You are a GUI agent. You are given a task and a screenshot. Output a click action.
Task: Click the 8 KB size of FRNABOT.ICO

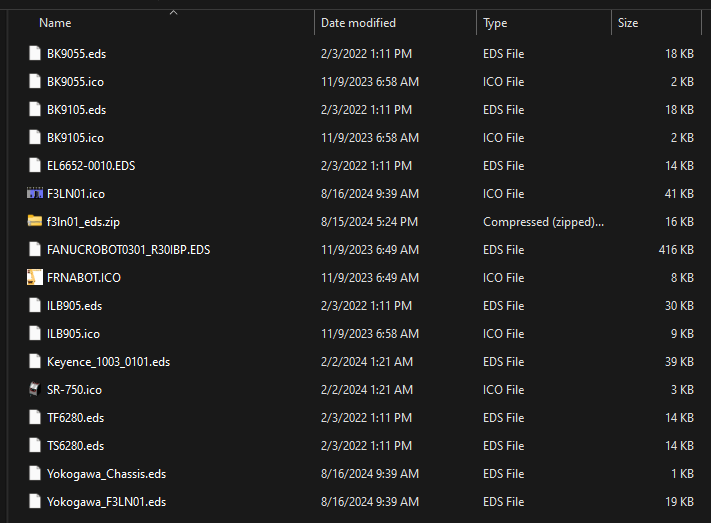682,278
